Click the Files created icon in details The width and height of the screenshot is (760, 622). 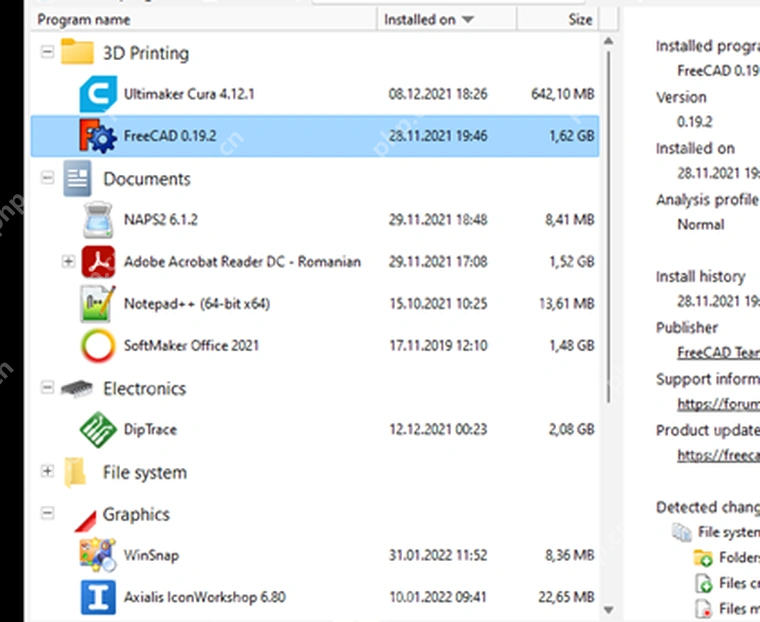703,583
